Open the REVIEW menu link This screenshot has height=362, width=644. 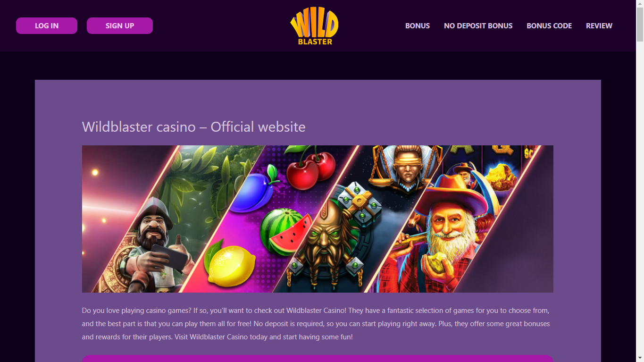(599, 26)
